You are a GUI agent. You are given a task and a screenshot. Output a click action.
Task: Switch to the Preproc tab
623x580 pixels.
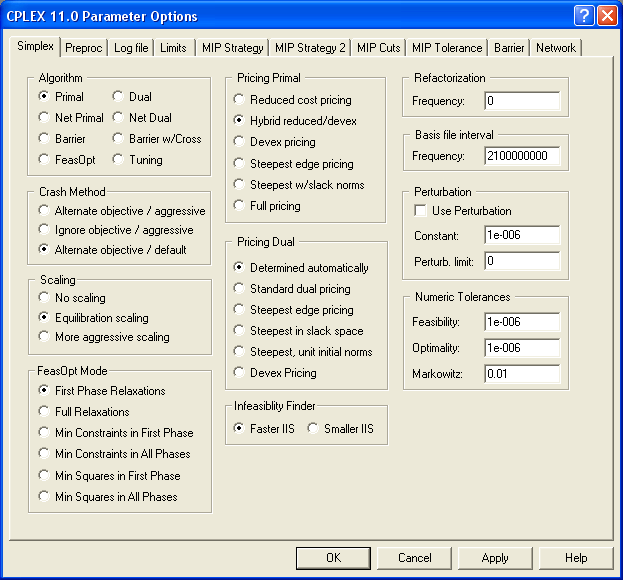pyautogui.click(x=83, y=48)
